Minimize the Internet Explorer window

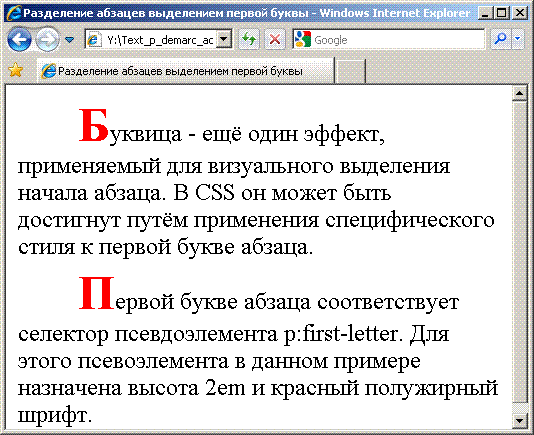tap(485, 13)
